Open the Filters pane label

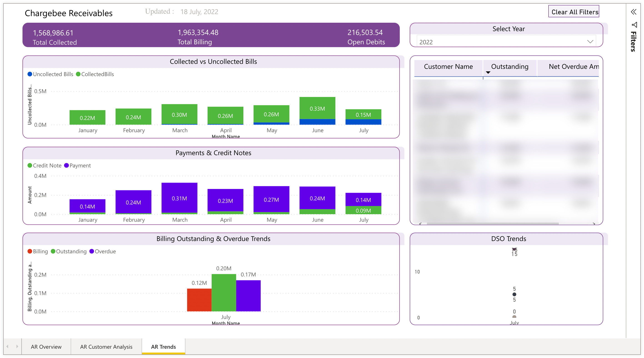pos(633,42)
